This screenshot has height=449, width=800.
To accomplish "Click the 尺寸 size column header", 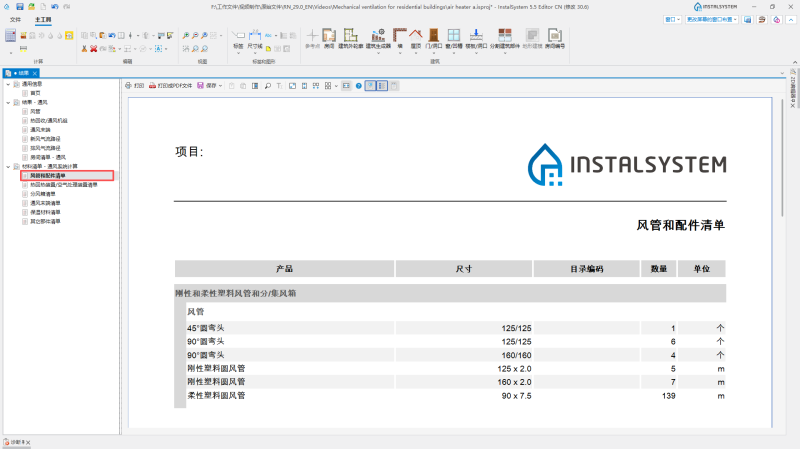I will 464,269.
